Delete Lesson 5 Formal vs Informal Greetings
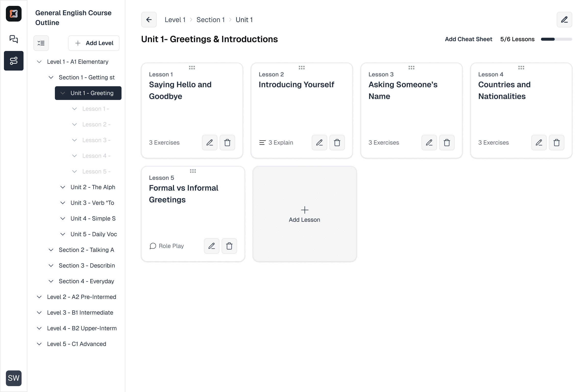Screen dimensions: 588x392 tap(229, 246)
